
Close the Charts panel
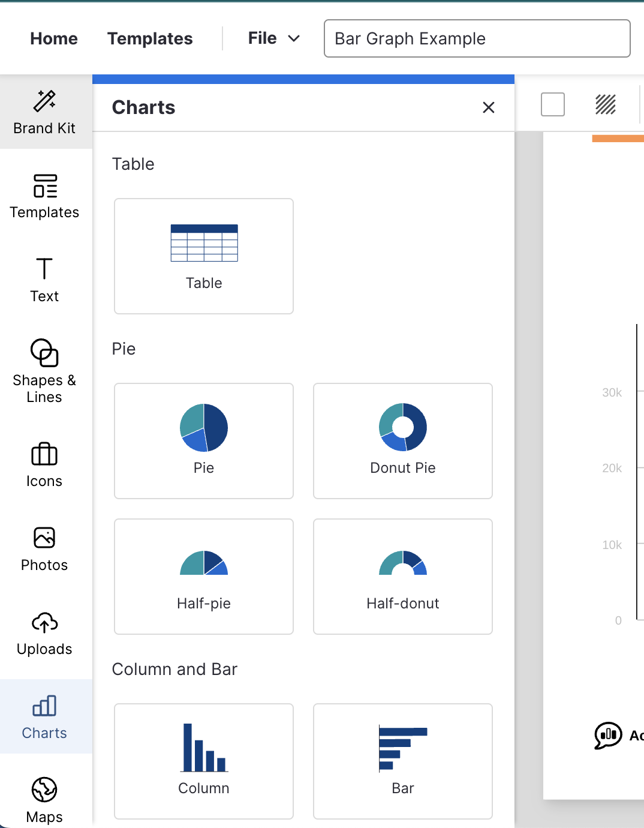(x=489, y=107)
